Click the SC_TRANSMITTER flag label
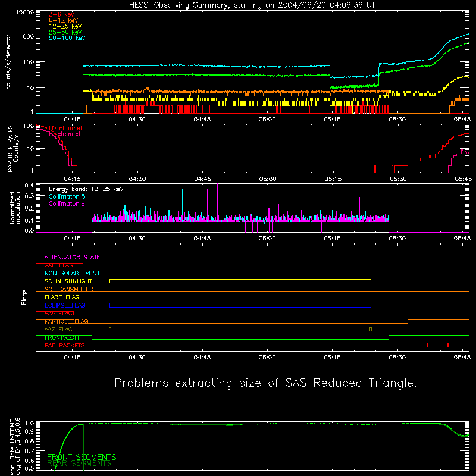The image size is (476, 476). [68, 289]
